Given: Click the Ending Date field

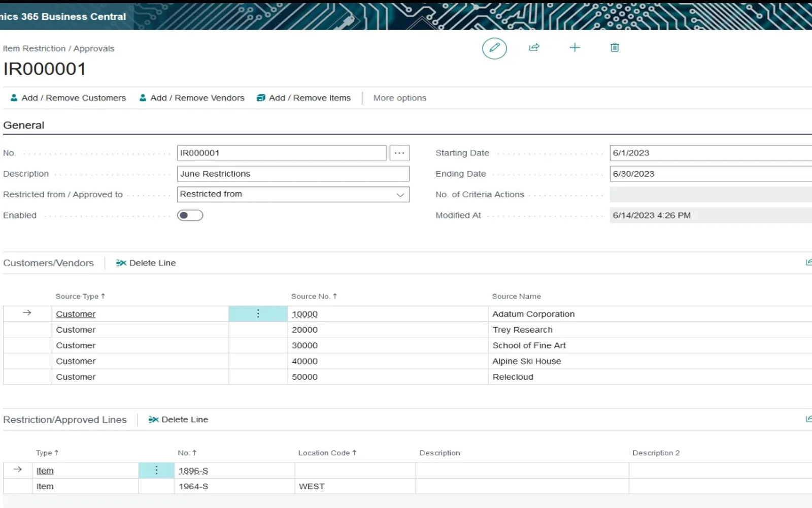Looking at the screenshot, I should (710, 174).
